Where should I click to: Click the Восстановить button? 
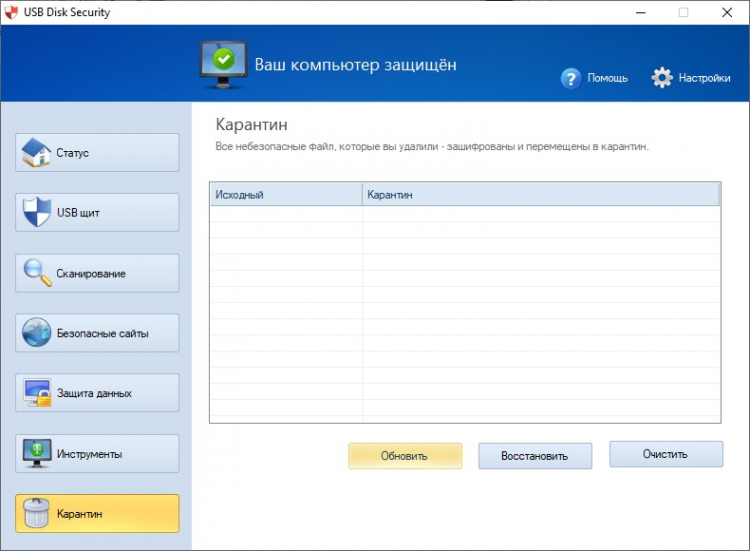535,456
